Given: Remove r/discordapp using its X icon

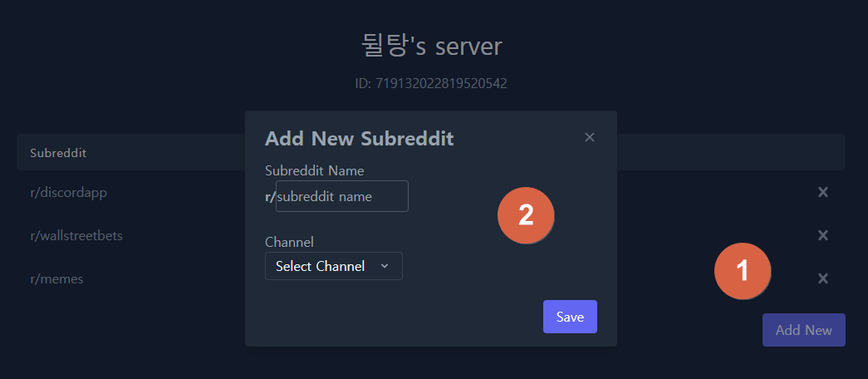Looking at the screenshot, I should coord(822,192).
